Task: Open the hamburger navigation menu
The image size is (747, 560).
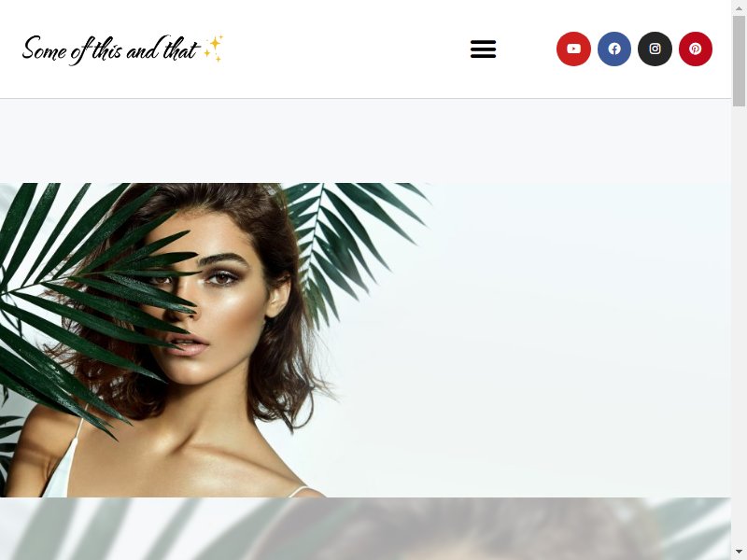Action: pos(483,49)
